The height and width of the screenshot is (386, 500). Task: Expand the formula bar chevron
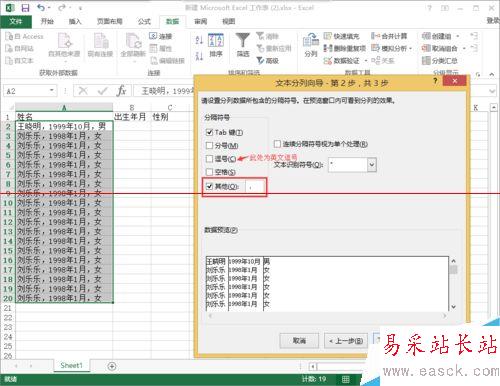coord(492,91)
